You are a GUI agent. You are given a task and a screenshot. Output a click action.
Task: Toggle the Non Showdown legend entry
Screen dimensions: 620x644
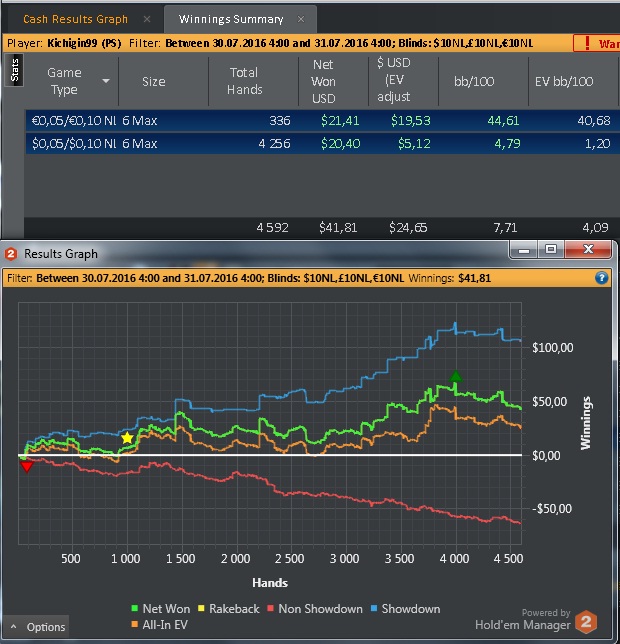click(x=315, y=609)
